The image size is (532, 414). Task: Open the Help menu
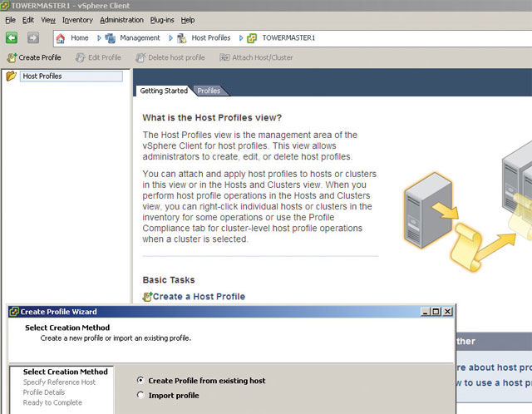pos(188,20)
